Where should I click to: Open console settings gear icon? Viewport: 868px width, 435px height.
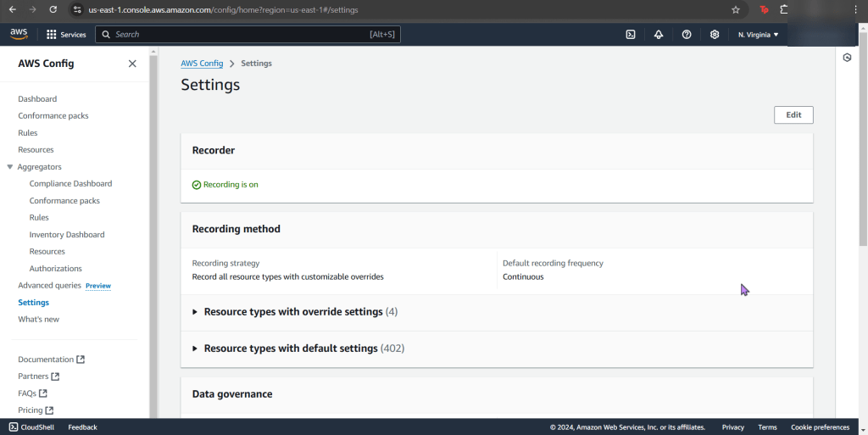click(x=715, y=35)
